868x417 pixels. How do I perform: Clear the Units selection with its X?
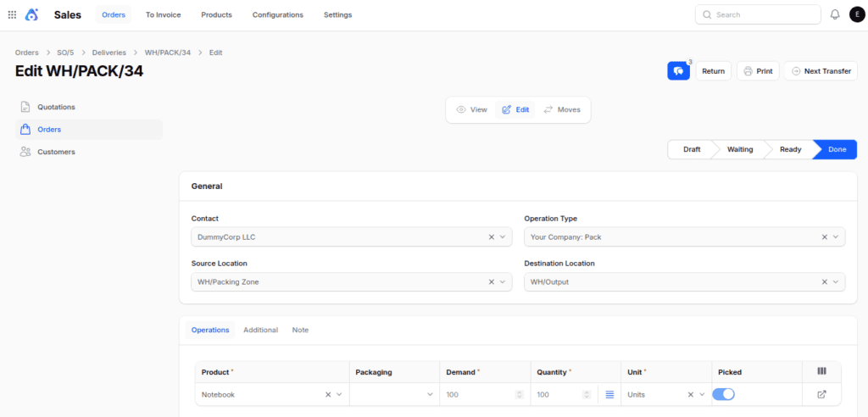click(690, 395)
